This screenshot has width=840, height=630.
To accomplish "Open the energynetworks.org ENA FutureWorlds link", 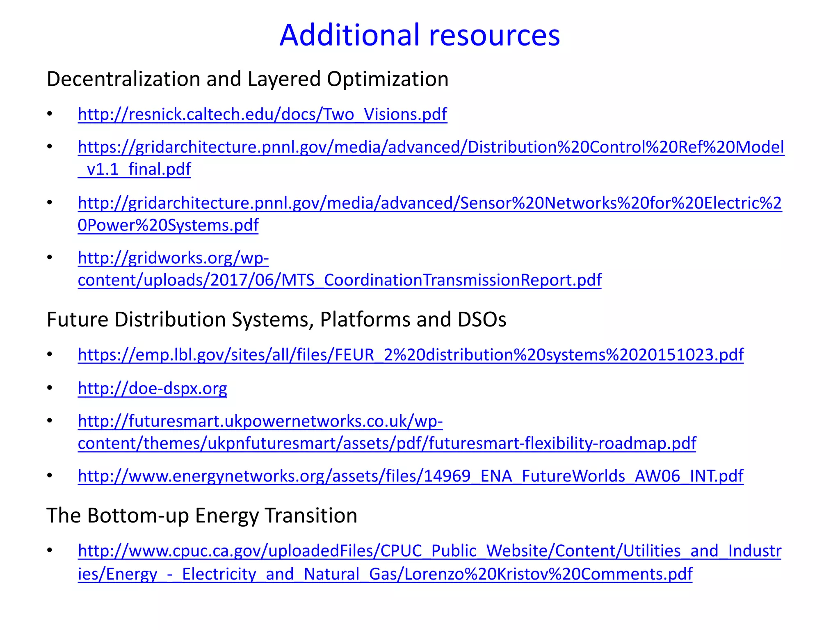I will (x=411, y=476).
